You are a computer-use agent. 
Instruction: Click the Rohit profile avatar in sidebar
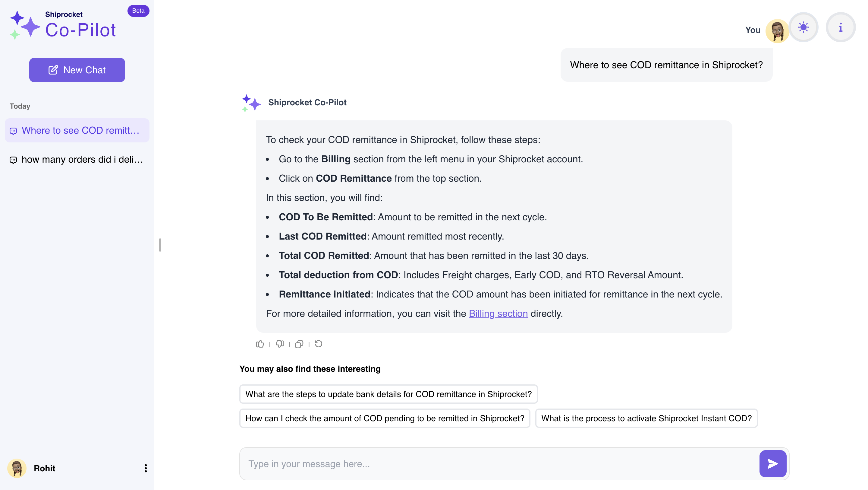tap(17, 468)
